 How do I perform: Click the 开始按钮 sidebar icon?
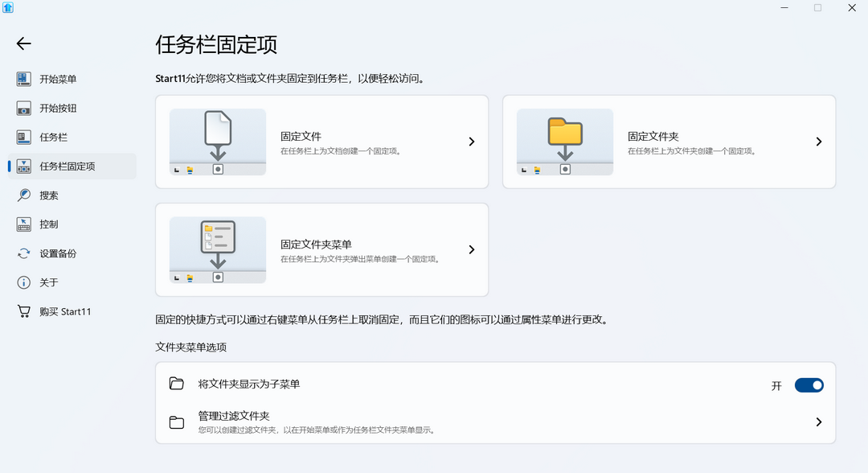tap(24, 108)
